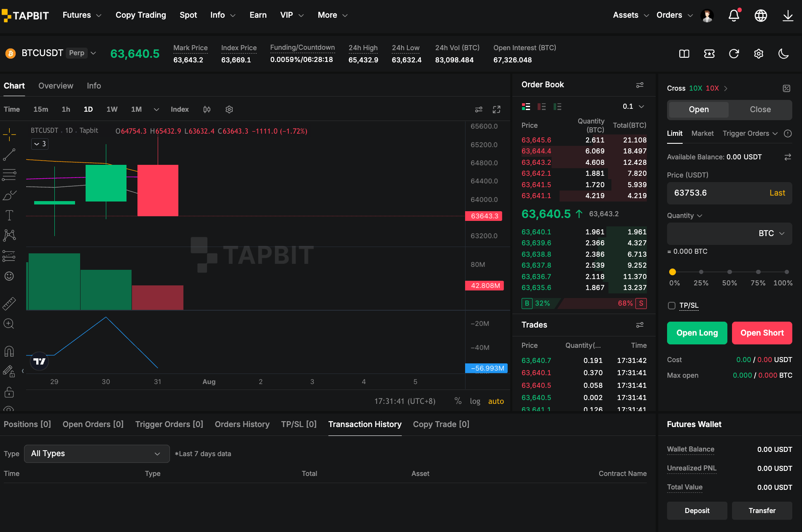Expand the Futures menu
Screen dimensions: 802x532
82,15
